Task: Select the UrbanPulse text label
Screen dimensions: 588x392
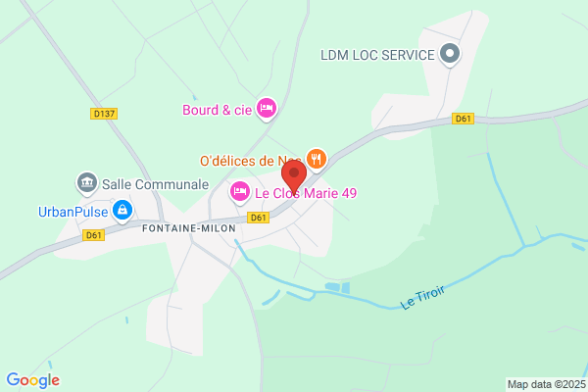Action: 73,212
